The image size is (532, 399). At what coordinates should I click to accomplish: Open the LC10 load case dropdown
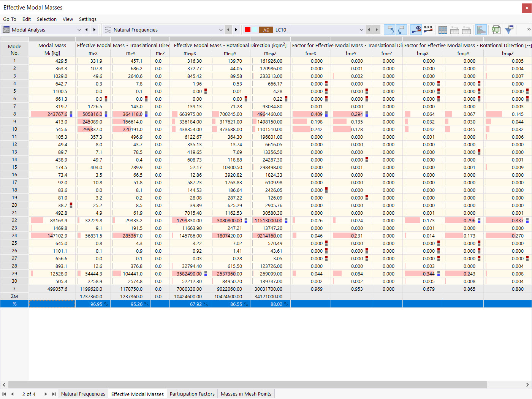pos(319,30)
